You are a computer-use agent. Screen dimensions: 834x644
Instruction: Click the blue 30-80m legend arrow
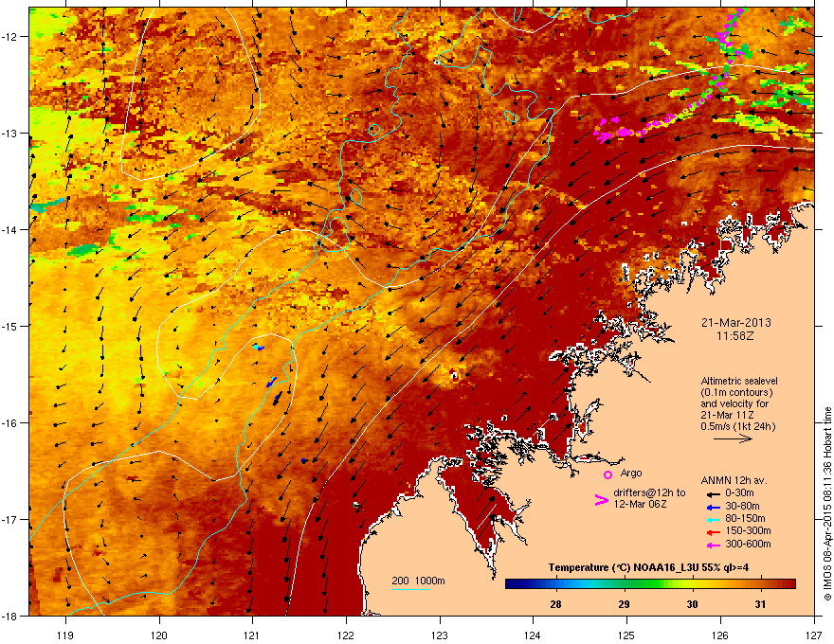713,507
